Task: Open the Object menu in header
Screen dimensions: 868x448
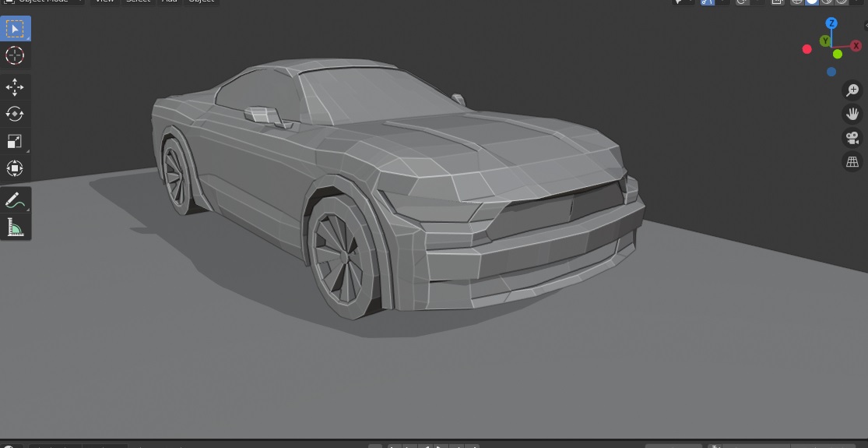Action: click(x=201, y=2)
